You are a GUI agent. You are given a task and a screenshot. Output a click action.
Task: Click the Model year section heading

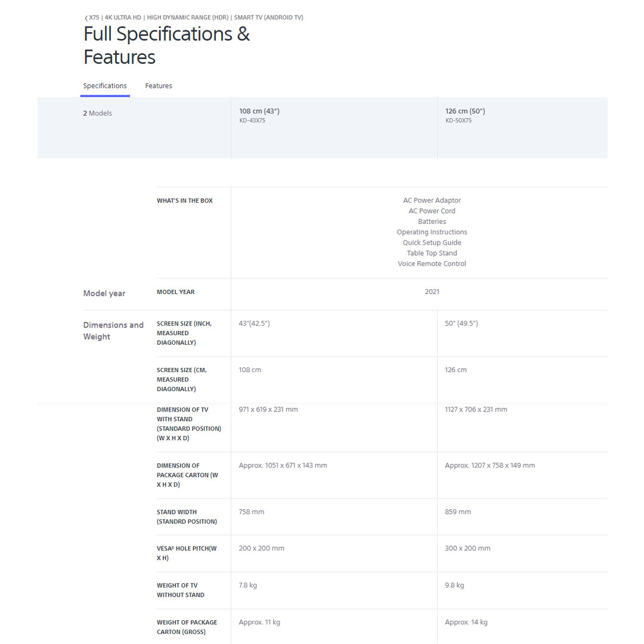click(x=104, y=293)
